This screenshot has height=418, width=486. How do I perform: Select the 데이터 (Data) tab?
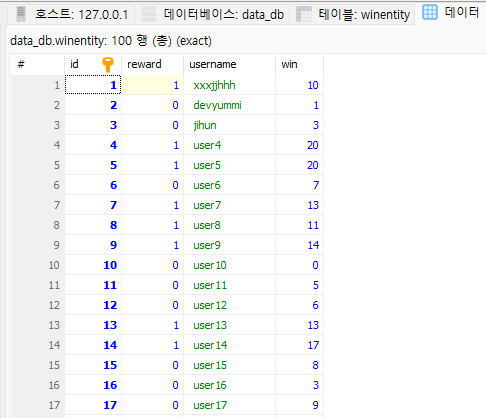click(x=451, y=13)
